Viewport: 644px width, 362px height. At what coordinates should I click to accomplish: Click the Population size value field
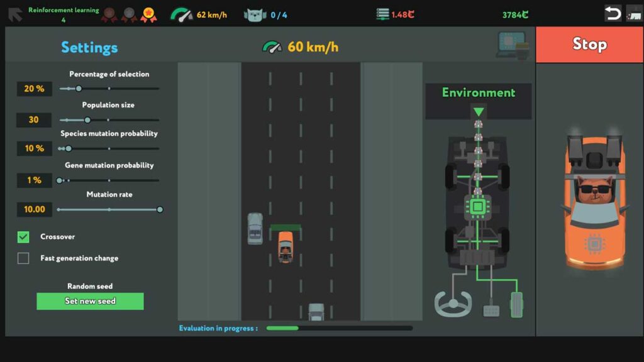coord(34,119)
